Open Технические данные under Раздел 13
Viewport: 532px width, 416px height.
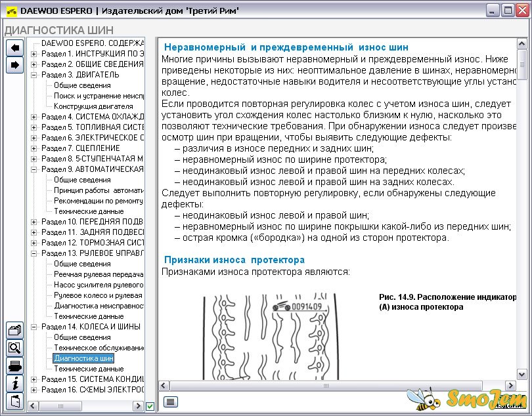click(89, 317)
